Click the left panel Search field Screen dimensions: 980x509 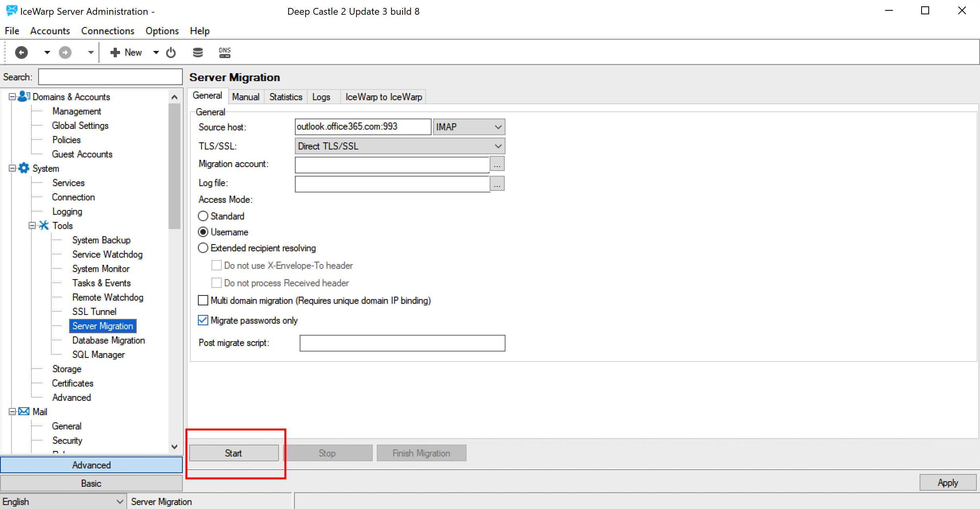[x=110, y=77]
